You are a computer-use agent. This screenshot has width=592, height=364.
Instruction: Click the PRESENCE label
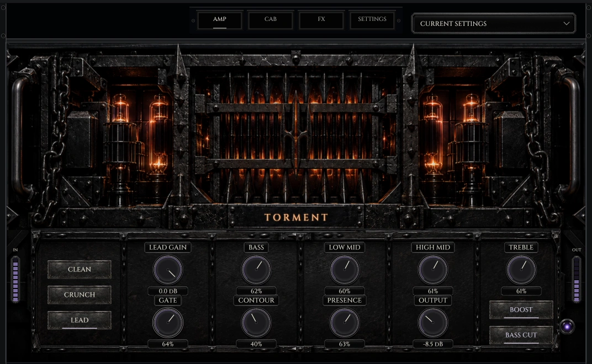(x=345, y=300)
